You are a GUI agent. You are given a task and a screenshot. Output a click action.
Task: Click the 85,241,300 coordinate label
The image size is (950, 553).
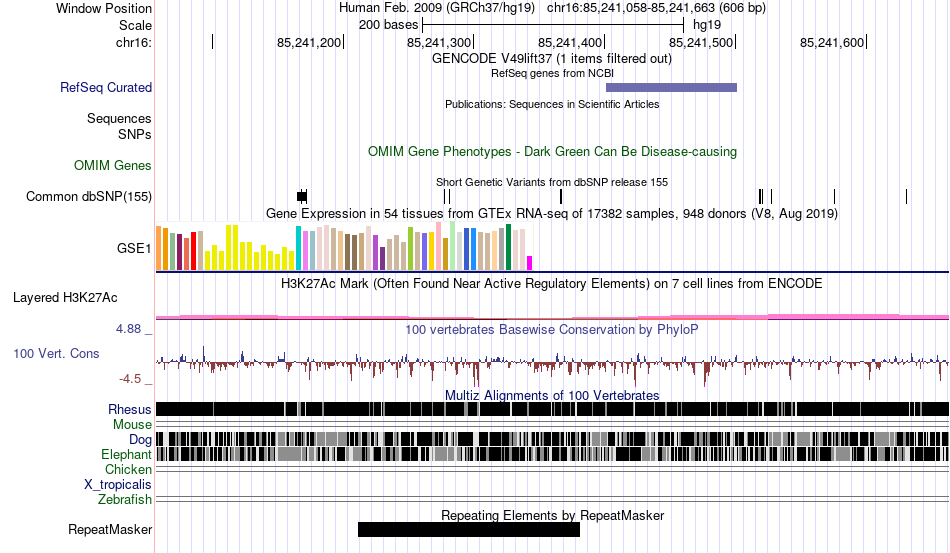(x=439, y=42)
